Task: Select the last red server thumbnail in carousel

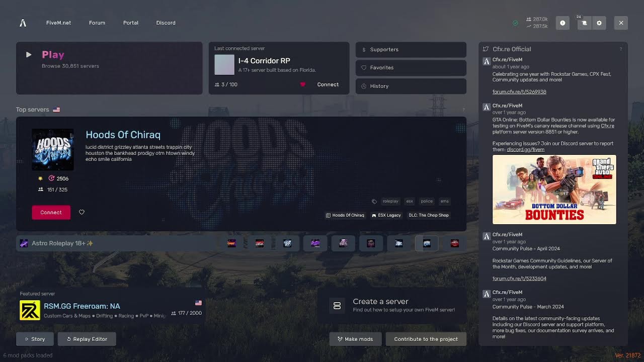Action: click(454, 243)
